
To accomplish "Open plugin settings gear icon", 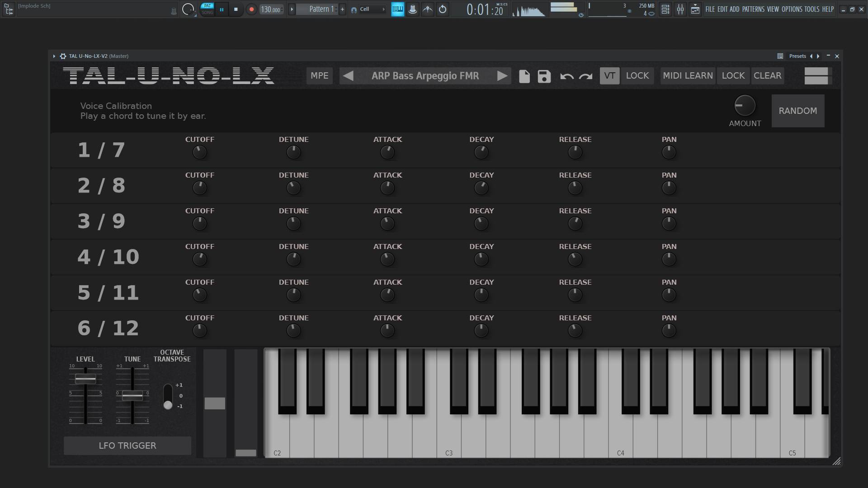I will [x=63, y=56].
